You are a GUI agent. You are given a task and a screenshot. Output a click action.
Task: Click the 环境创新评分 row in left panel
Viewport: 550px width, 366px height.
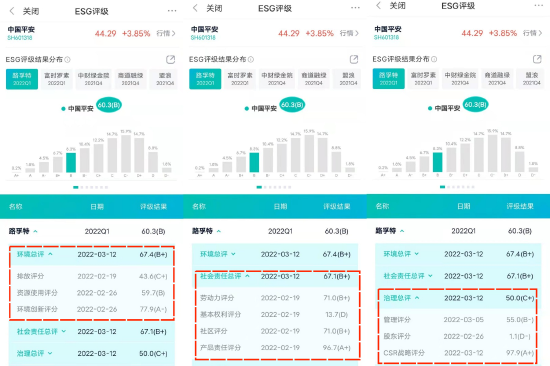[92, 309]
